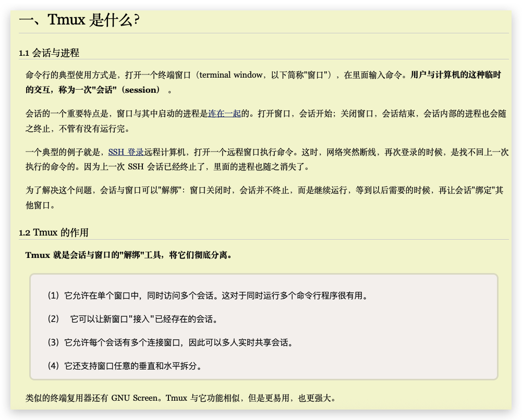This screenshot has height=420, width=522.
Task: Click the line 类似的终端复用器还有 GNU Screen
Action: [180, 398]
